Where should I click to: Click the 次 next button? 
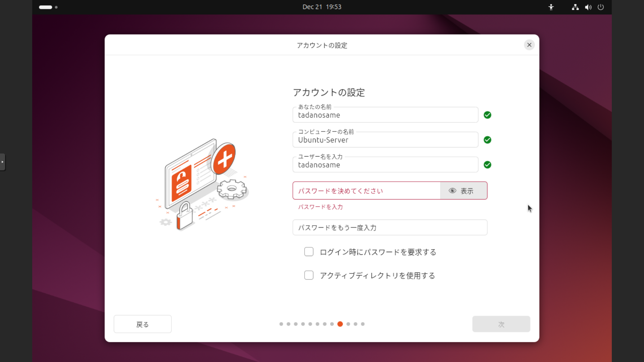pyautogui.click(x=501, y=324)
